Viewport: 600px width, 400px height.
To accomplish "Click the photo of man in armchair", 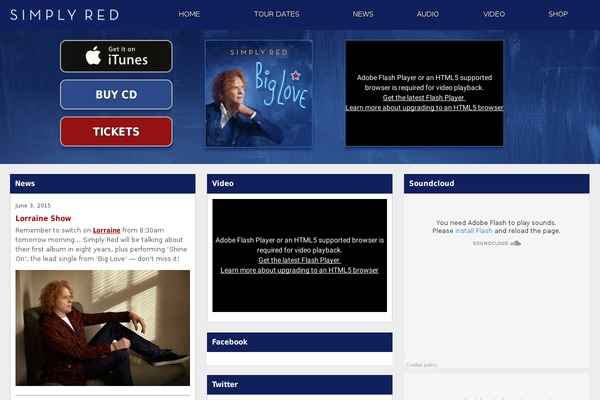I will [103, 328].
